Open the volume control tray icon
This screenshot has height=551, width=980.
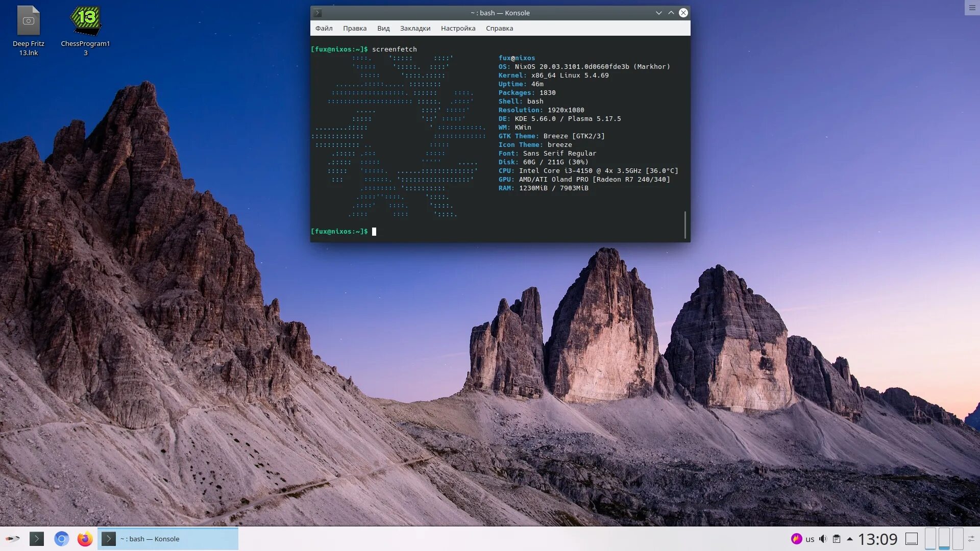[x=823, y=539]
